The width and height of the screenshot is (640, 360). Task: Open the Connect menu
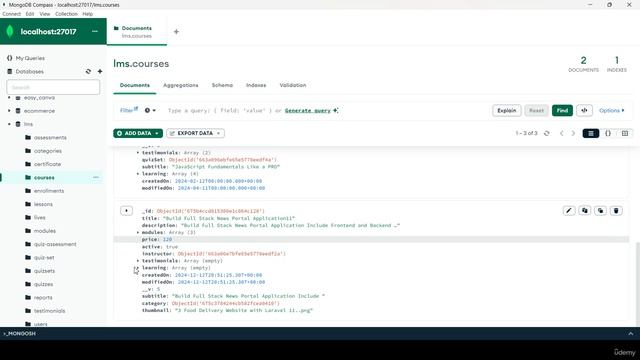tap(11, 14)
